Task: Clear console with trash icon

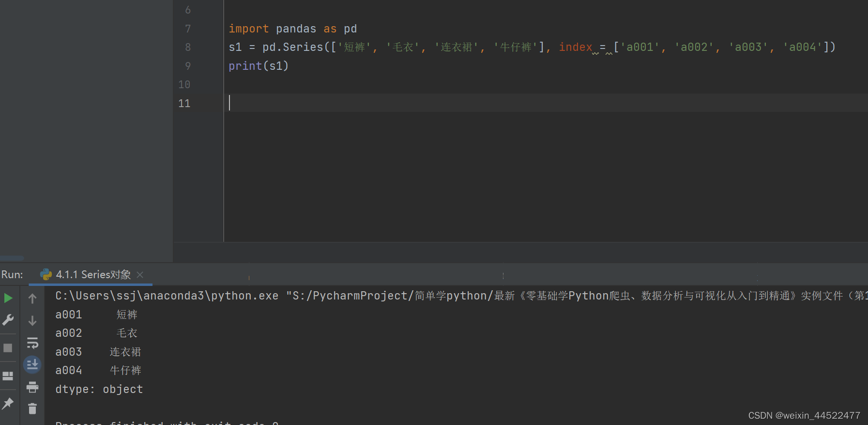Action: pos(32,409)
